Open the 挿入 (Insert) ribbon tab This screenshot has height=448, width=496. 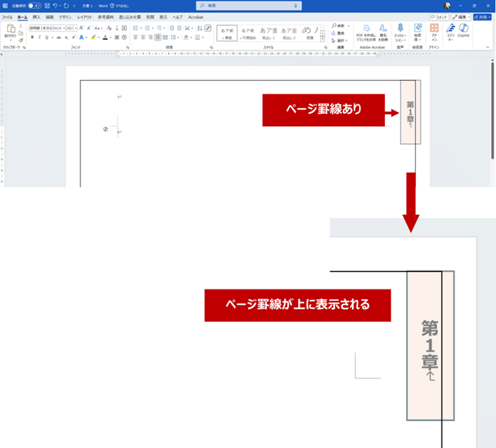coord(36,16)
